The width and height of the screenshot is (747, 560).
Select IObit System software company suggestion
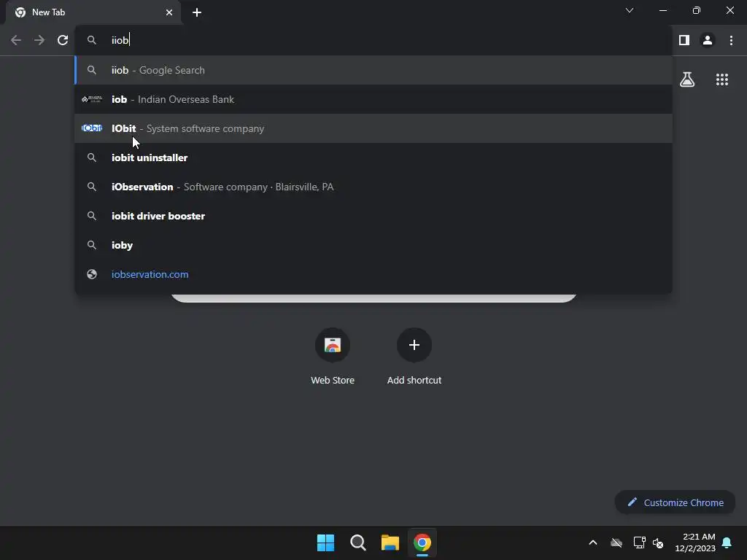[373, 128]
